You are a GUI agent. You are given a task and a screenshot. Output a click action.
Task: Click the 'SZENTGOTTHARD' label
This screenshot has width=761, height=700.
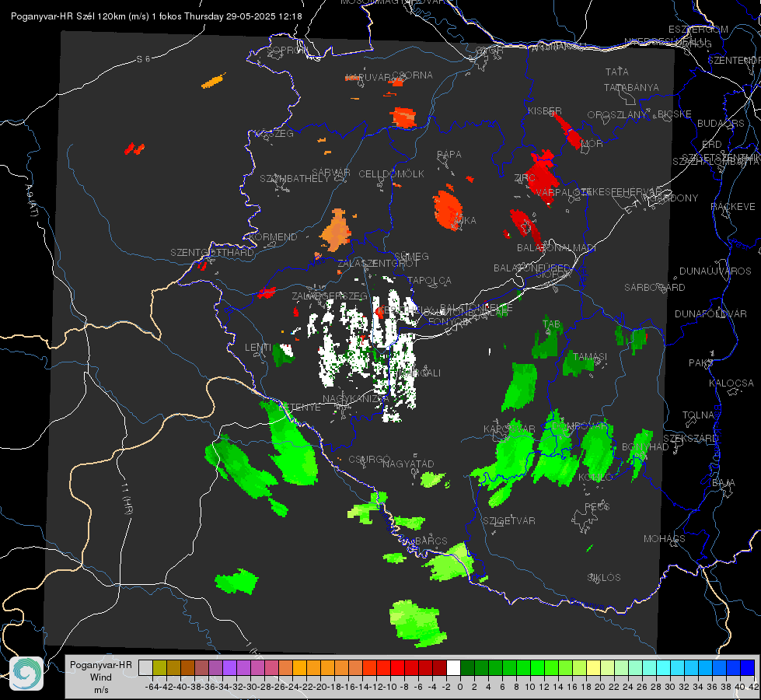pyautogui.click(x=212, y=252)
